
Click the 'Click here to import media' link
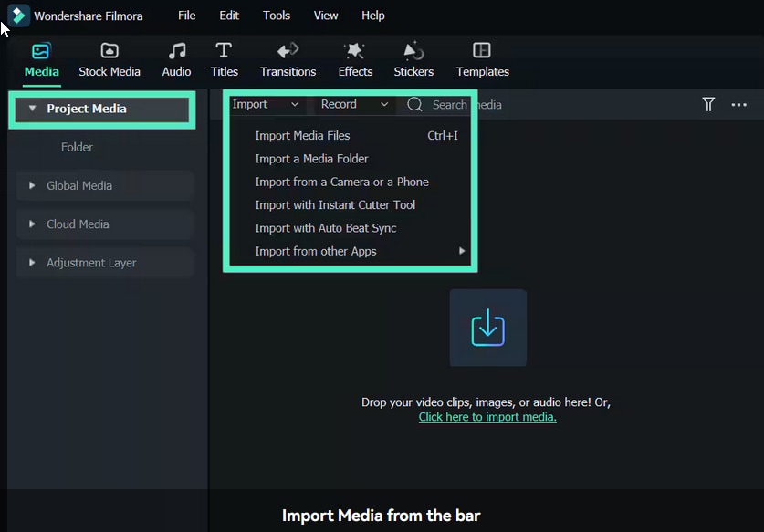tap(487, 417)
